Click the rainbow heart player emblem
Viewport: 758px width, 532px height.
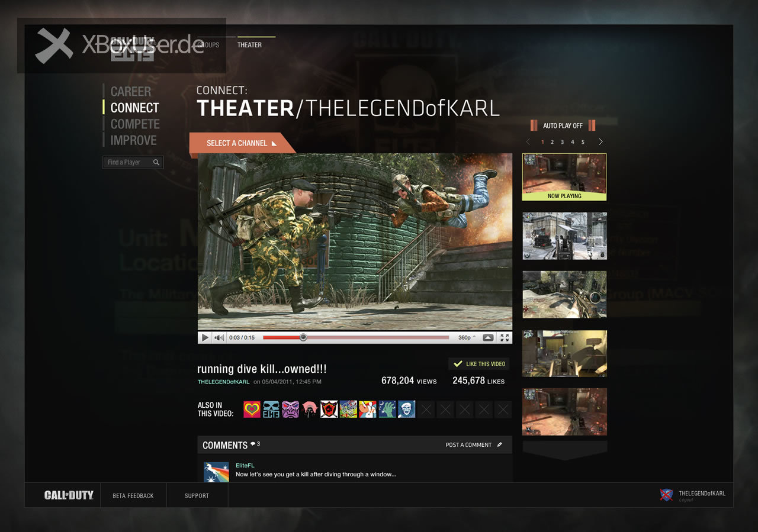(252, 409)
